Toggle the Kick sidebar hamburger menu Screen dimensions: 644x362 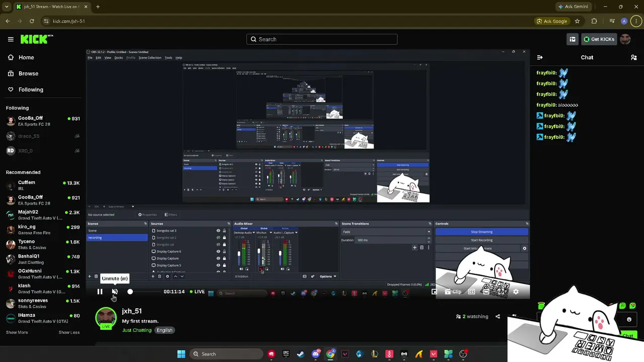click(x=11, y=39)
